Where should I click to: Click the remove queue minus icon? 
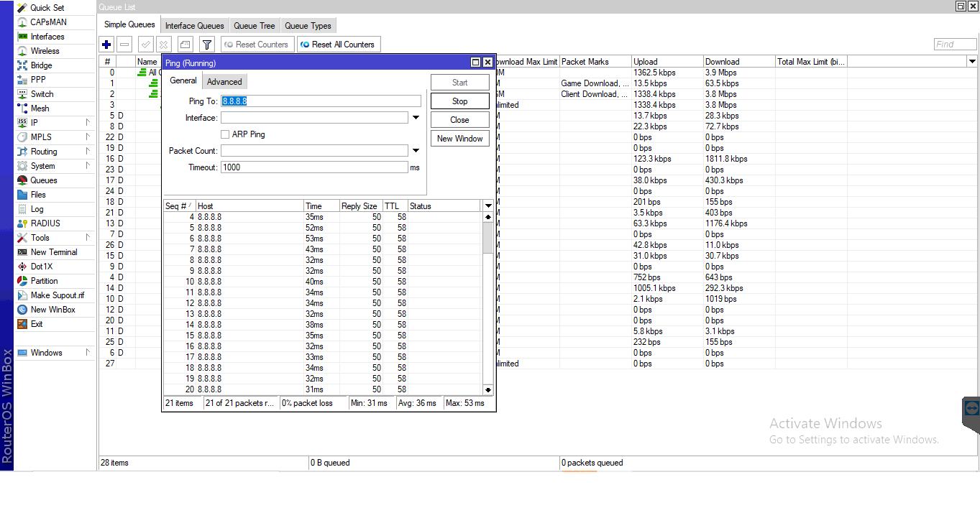[x=124, y=45]
